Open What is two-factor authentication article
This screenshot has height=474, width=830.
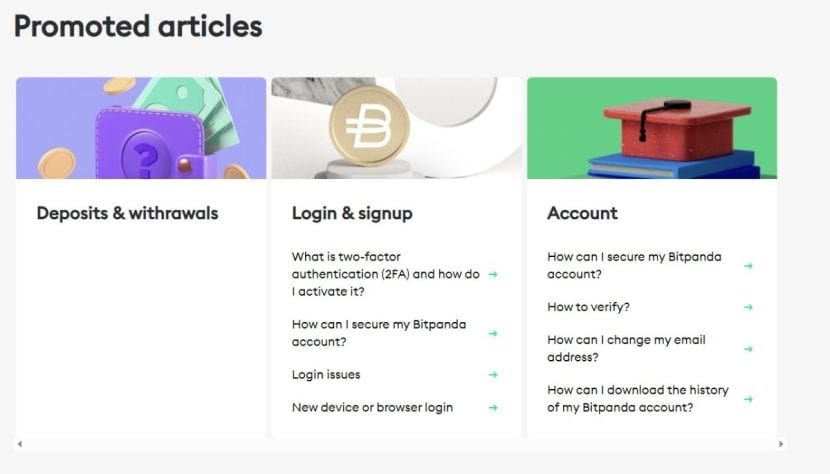pos(385,274)
